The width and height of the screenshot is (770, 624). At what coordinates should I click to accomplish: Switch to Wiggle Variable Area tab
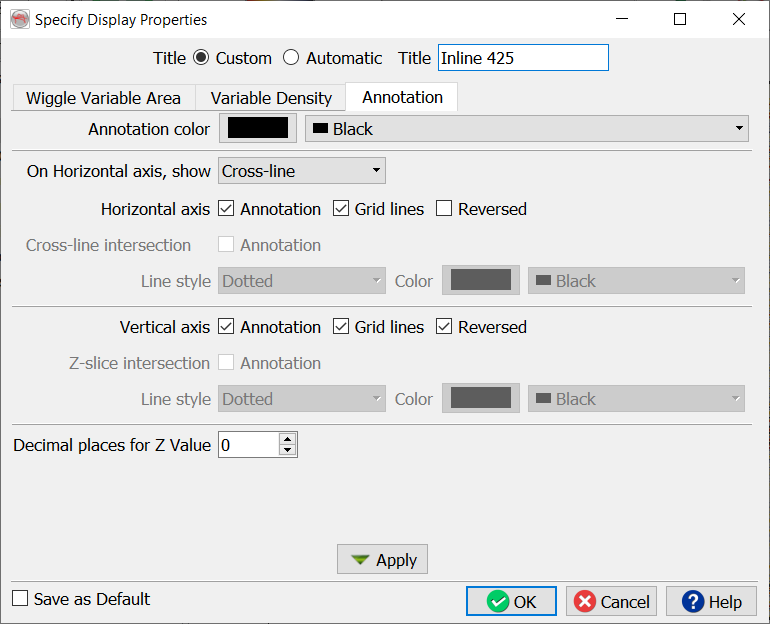point(103,98)
